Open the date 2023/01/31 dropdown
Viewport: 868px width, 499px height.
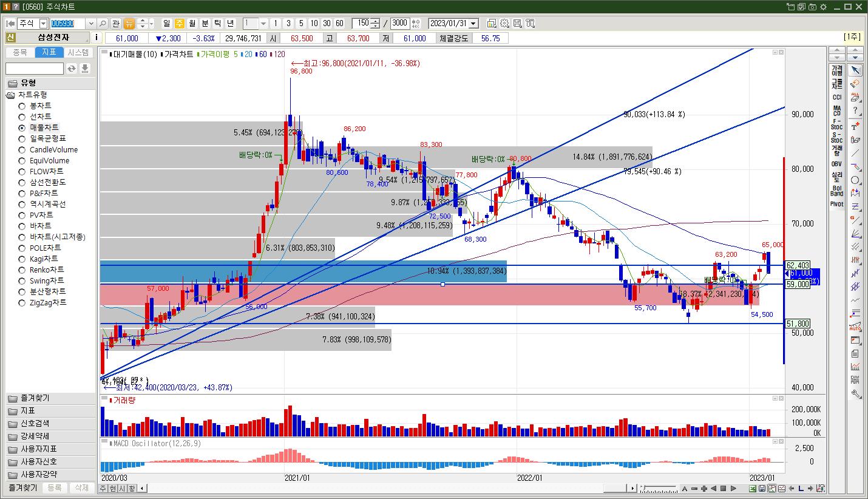pyautogui.click(x=473, y=24)
